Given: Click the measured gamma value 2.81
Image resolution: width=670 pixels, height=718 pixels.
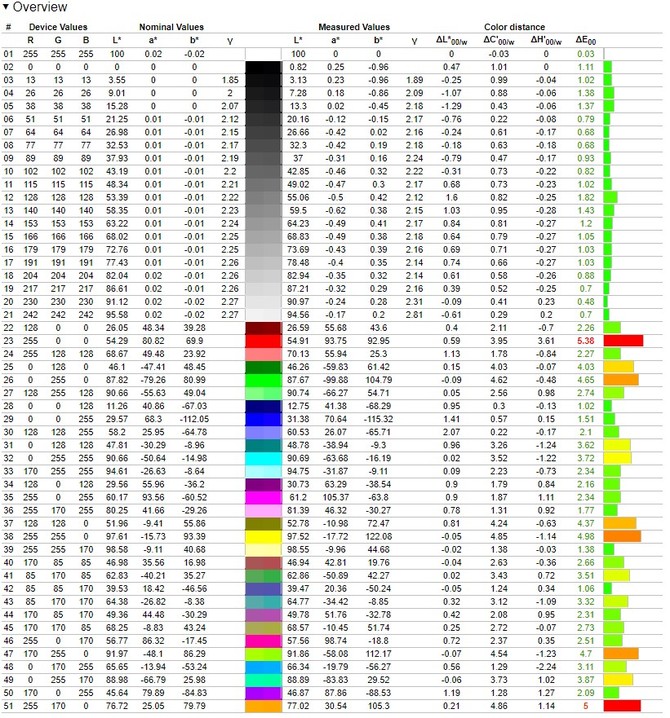Looking at the screenshot, I should [x=414, y=315].
